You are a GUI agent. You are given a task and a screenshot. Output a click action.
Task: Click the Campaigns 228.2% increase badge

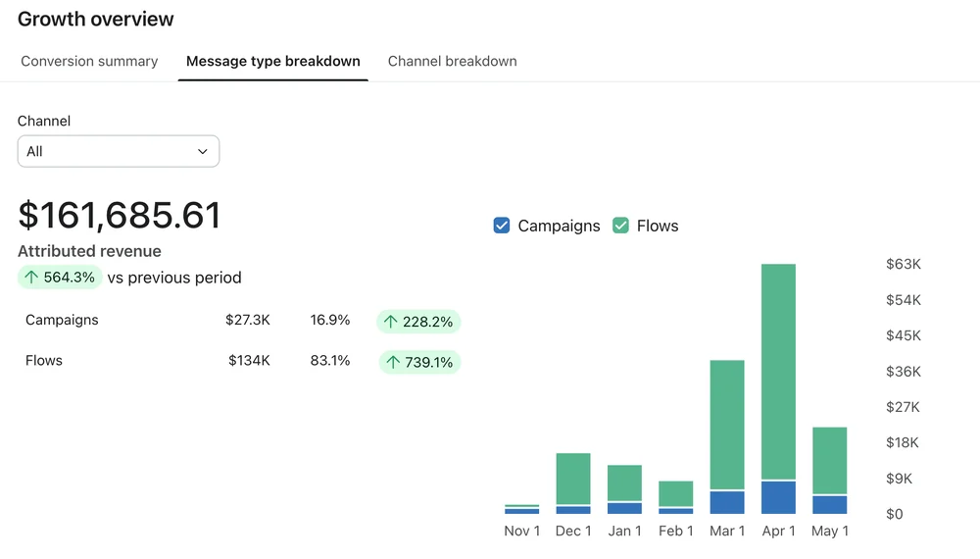(x=418, y=322)
